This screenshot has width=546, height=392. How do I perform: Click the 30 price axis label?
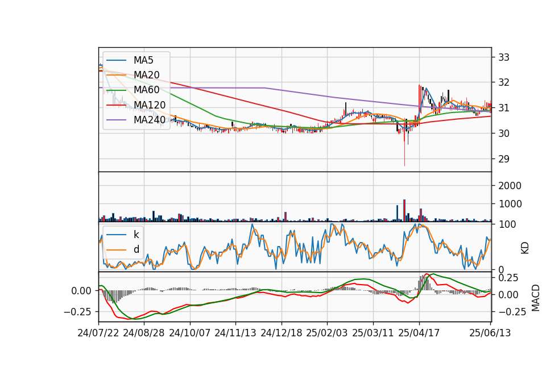(504, 133)
